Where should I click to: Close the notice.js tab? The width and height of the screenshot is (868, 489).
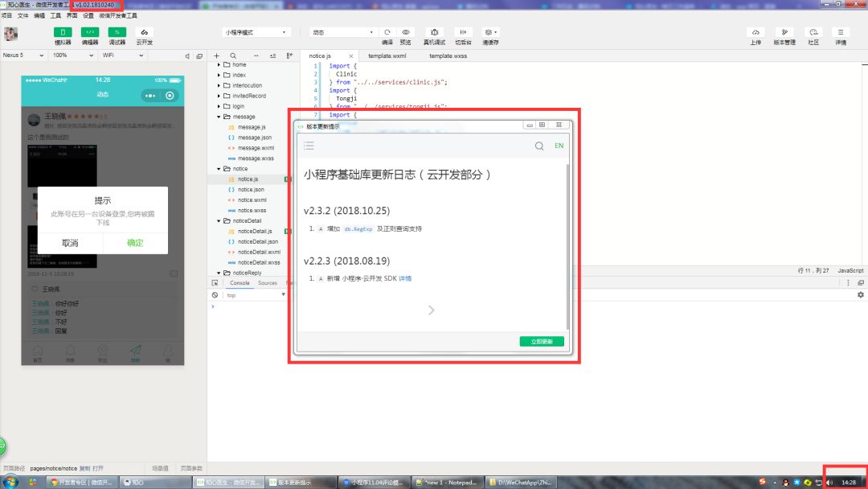click(x=351, y=56)
